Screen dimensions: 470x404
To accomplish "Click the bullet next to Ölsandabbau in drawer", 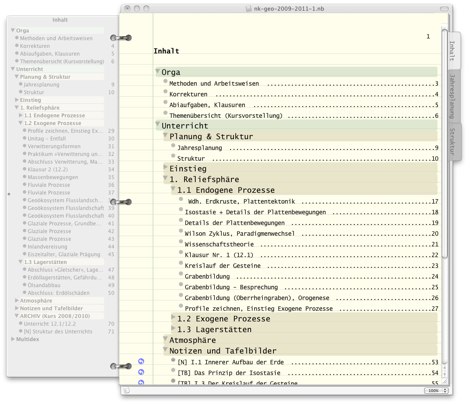I will (25, 285).
